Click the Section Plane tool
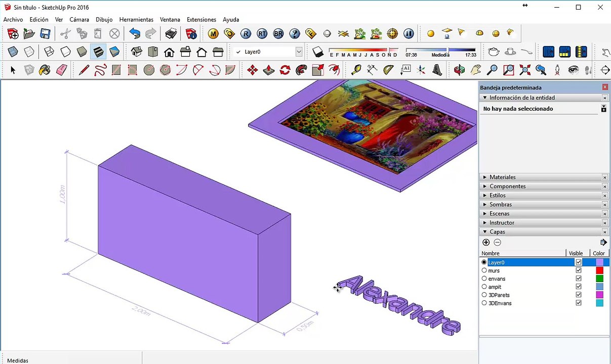The width and height of the screenshot is (611, 364). point(605,70)
